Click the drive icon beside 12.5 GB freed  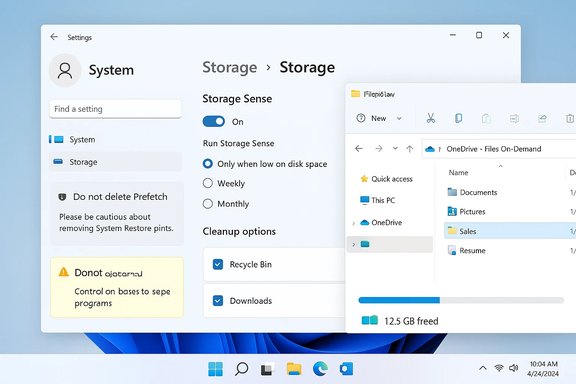click(x=370, y=320)
